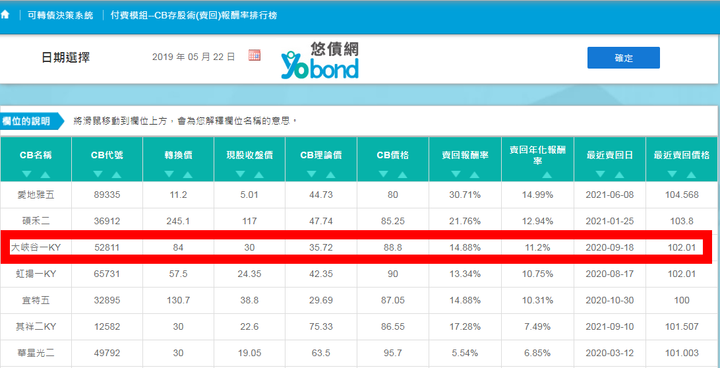Screen dimensions: 720x368
Task: Select CB name 其祥二KY
Action: pos(36,327)
